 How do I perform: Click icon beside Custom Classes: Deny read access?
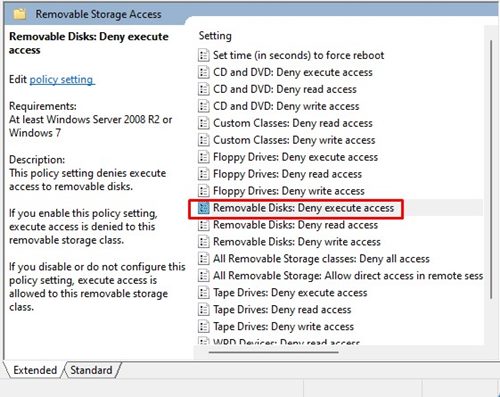tap(204, 123)
